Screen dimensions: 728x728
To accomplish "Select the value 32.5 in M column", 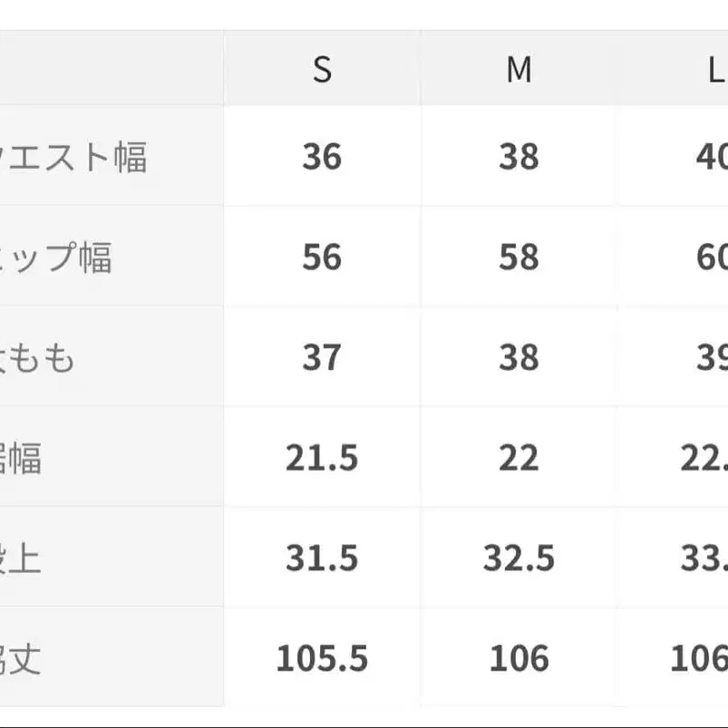I will click(519, 558).
